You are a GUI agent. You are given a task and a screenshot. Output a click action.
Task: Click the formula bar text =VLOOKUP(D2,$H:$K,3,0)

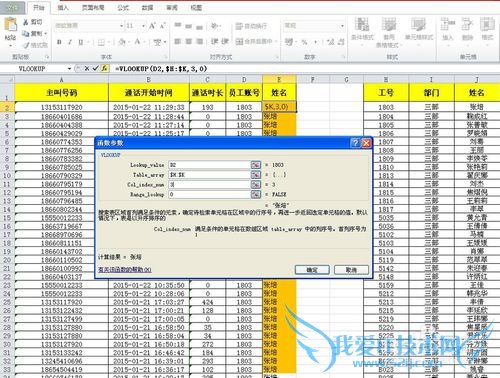[x=161, y=69]
